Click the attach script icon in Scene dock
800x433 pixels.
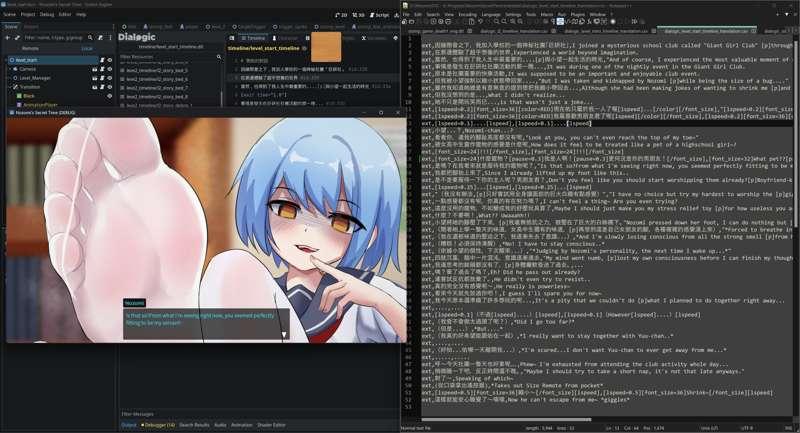click(101, 38)
